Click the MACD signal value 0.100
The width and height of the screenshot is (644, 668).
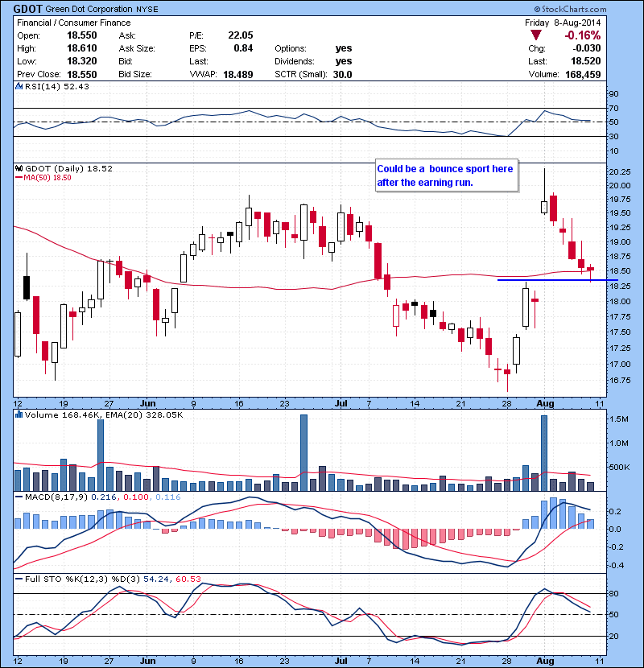coord(136,497)
